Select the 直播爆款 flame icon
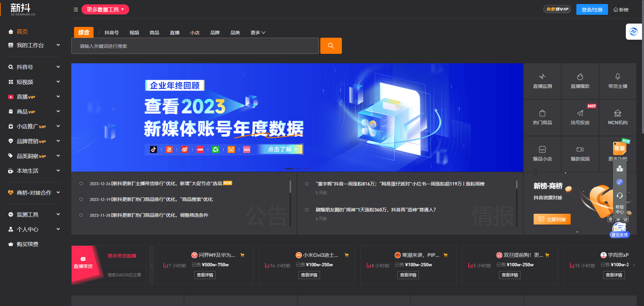The width and height of the screenshot is (644, 306). (x=580, y=81)
